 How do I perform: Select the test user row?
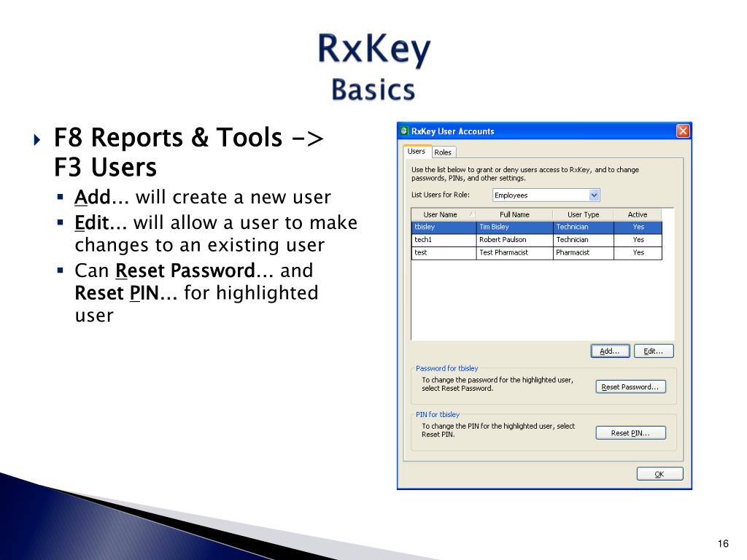pos(536,253)
